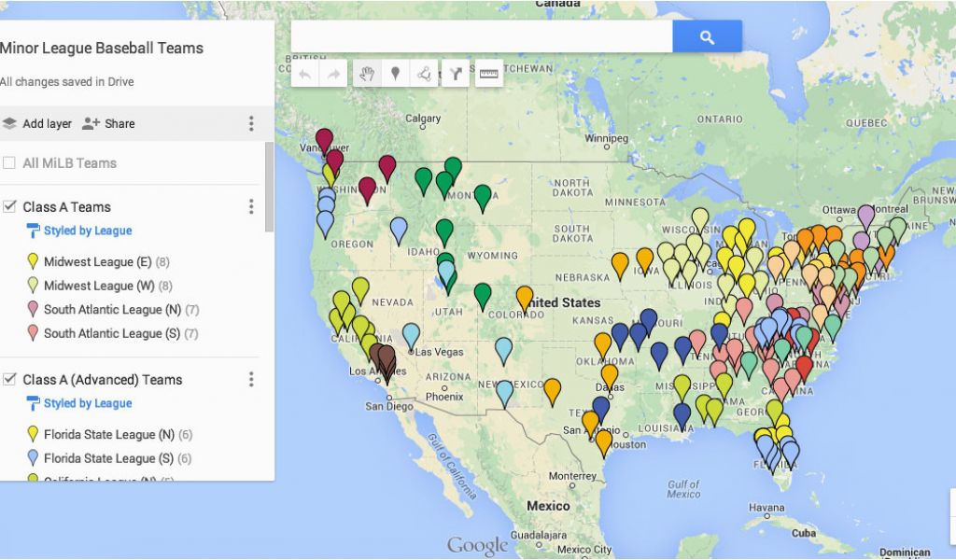Screen dimensions: 956x560
Task: Select the orange pin on the Iowa label
Action: click(x=645, y=261)
